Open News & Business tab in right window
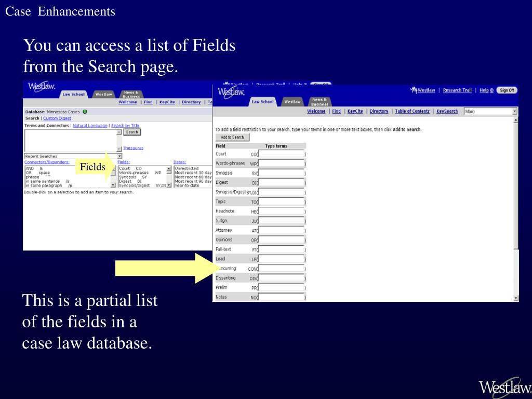 tap(320, 101)
